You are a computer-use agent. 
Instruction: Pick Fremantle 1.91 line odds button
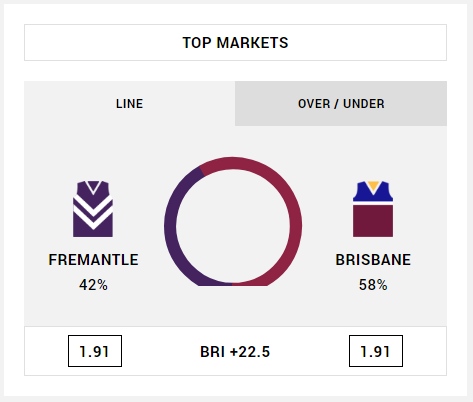pyautogui.click(x=95, y=351)
